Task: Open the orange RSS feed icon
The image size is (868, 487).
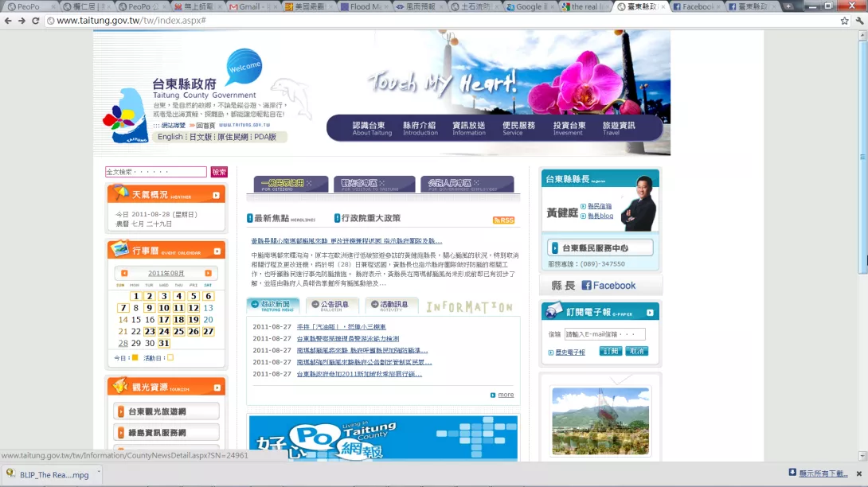Action: 504,220
